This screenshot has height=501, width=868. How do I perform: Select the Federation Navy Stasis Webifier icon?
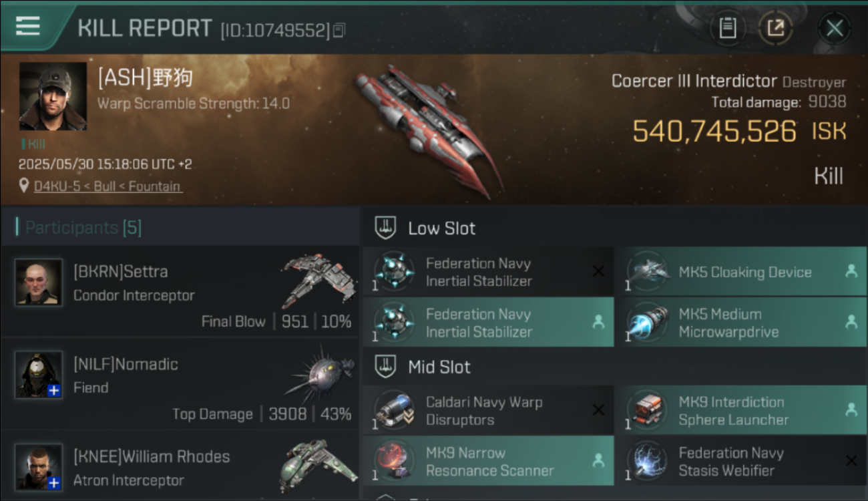pyautogui.click(x=645, y=462)
